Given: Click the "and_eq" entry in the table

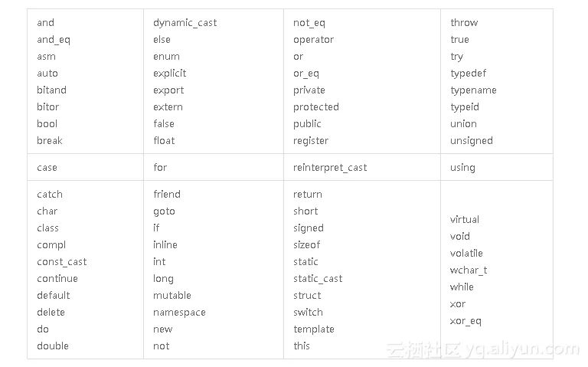Looking at the screenshot, I should pos(54,40).
